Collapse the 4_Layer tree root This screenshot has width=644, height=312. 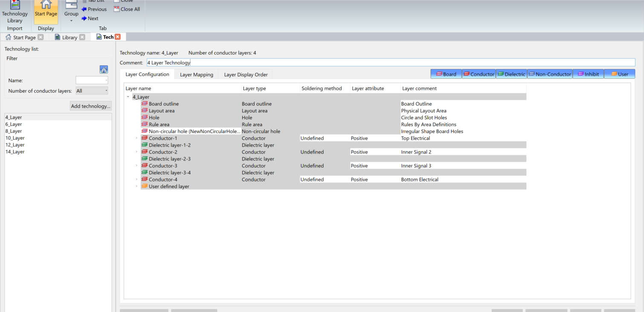coord(128,97)
